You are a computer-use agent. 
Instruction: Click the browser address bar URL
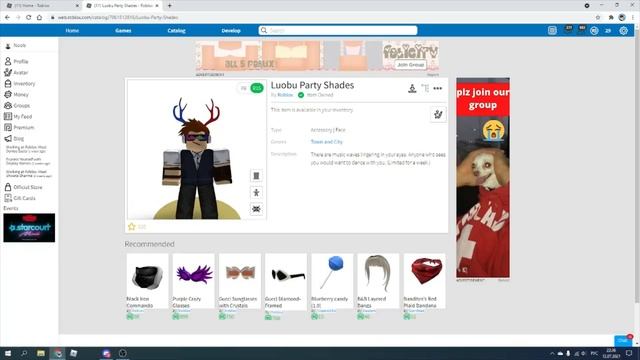tap(118, 18)
